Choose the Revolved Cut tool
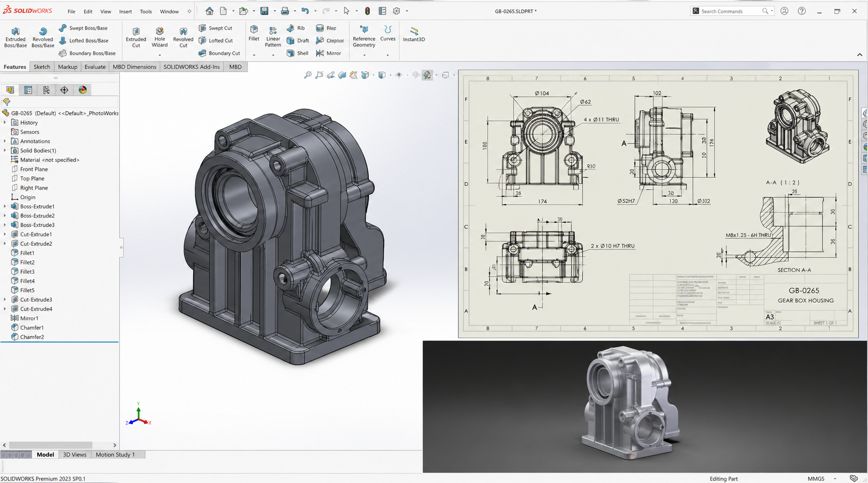 (x=183, y=37)
